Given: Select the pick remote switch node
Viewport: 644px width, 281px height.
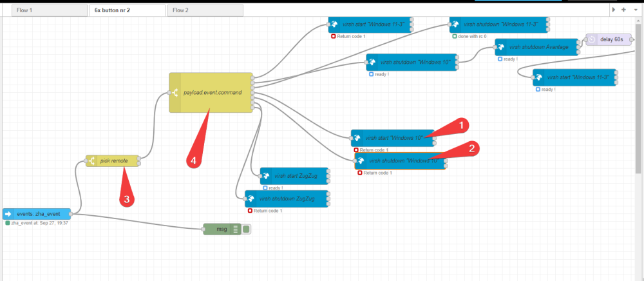Looking at the screenshot, I should (112, 161).
